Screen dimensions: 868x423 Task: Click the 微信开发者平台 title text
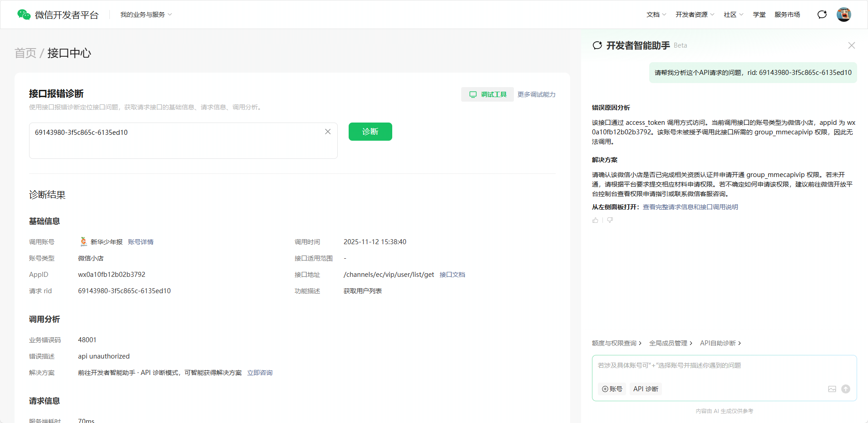(x=67, y=15)
